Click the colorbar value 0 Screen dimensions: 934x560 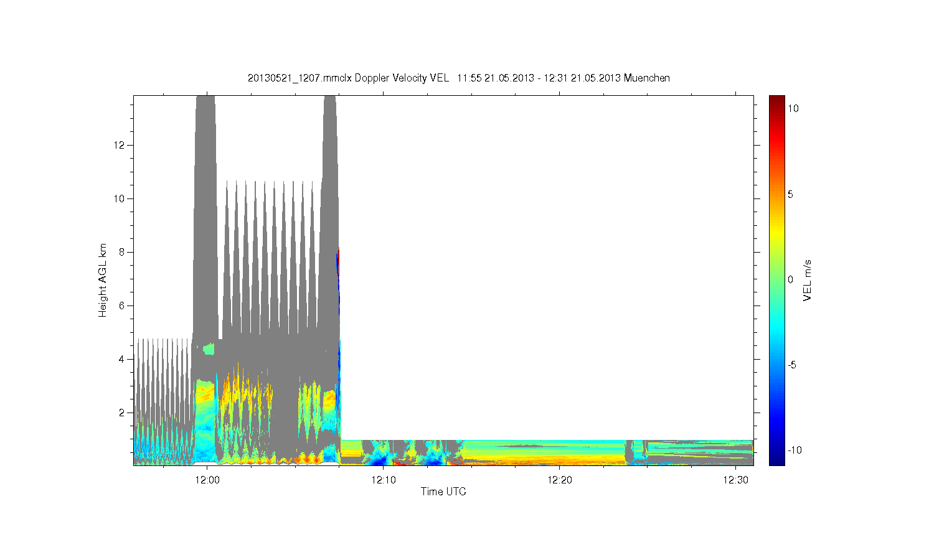[x=791, y=279]
